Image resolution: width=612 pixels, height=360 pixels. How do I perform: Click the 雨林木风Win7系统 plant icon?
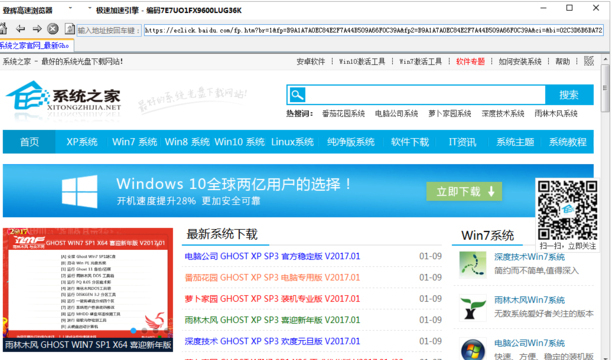(473, 308)
